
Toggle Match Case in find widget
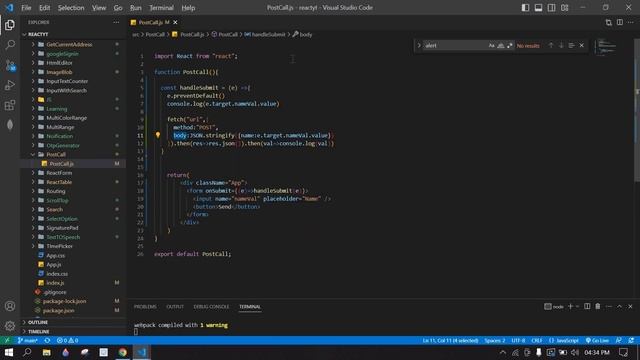click(x=491, y=46)
